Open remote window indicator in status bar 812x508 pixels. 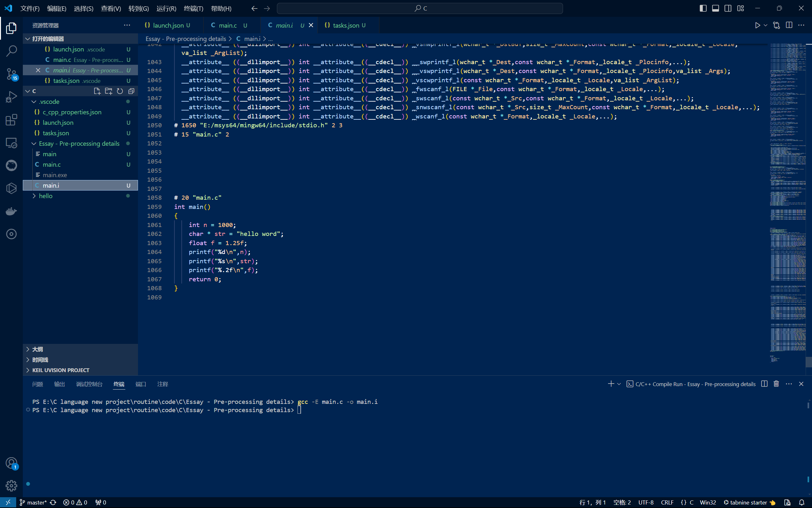pyautogui.click(x=8, y=503)
